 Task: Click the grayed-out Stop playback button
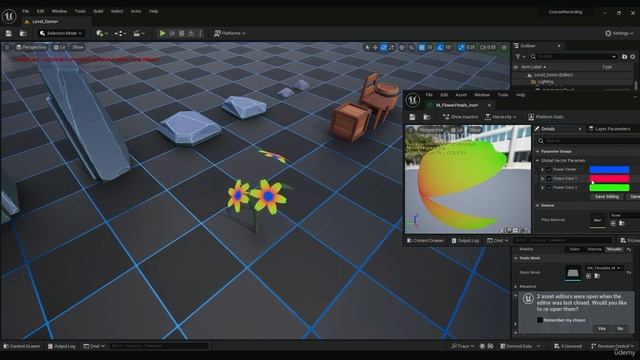182,33
